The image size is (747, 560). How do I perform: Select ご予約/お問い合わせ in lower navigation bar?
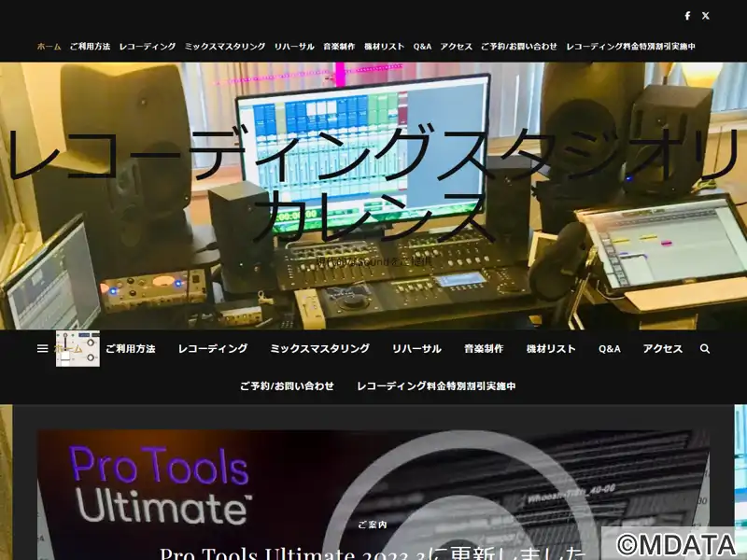tap(288, 385)
